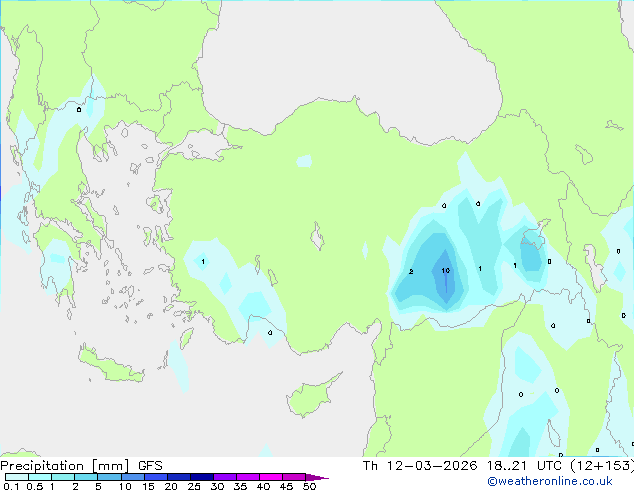Image resolution: width=634 pixels, height=490 pixels.
Task: Click the legend tick label '0.1'
Action: (11, 486)
